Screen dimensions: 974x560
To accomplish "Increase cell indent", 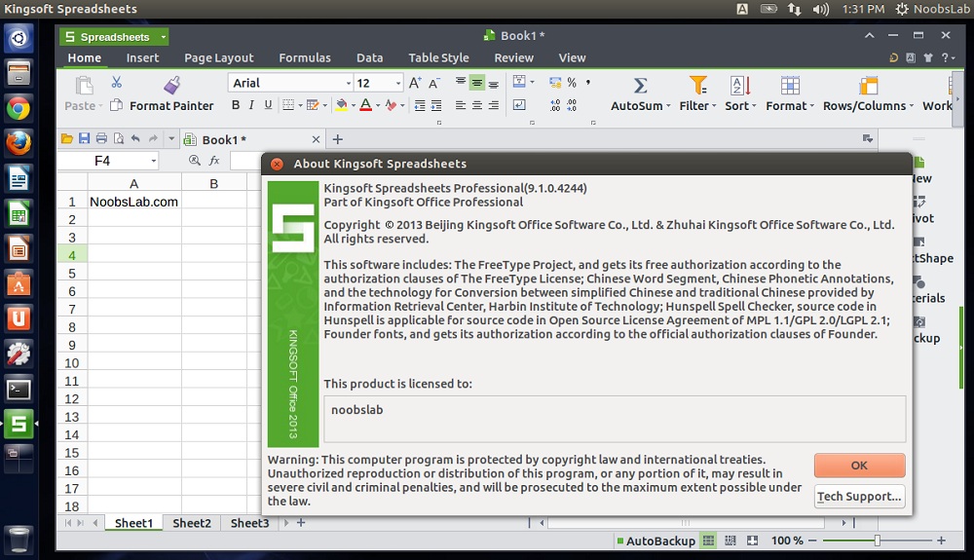I will point(436,105).
